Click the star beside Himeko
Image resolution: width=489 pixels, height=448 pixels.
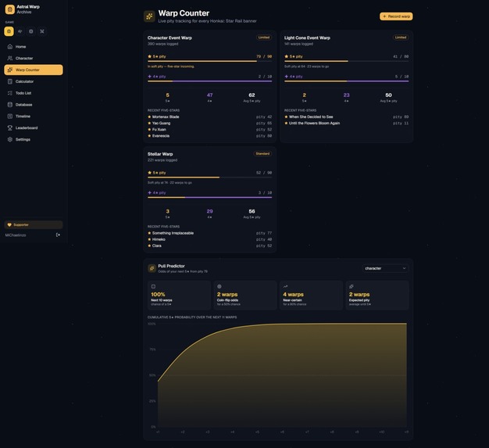pyautogui.click(x=149, y=239)
